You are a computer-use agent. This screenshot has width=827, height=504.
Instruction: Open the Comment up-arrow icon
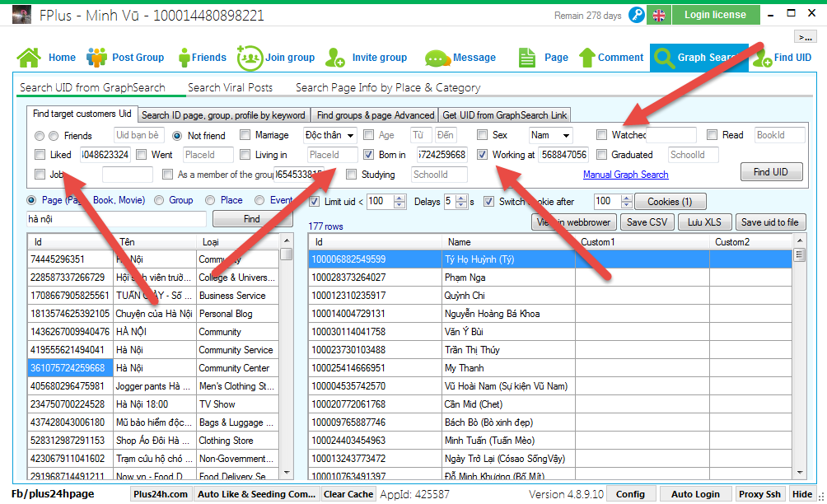click(x=587, y=58)
